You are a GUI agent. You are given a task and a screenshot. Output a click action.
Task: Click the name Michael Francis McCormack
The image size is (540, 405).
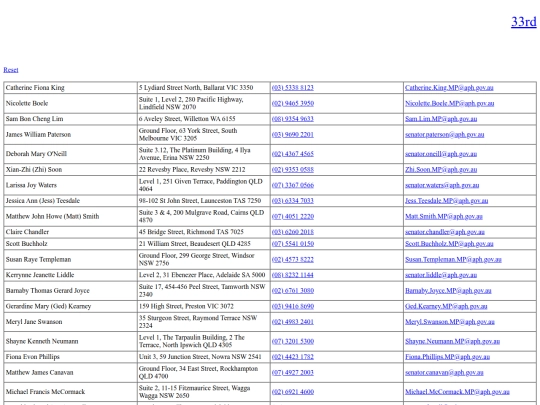pyautogui.click(x=45, y=392)
